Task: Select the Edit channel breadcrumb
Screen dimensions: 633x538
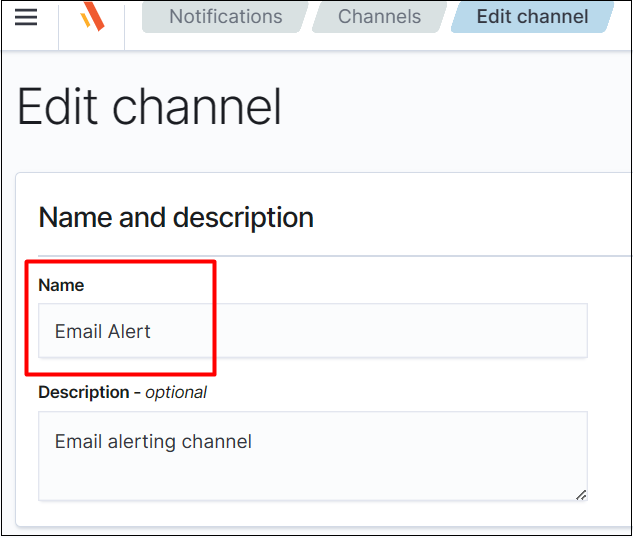Action: point(531,17)
